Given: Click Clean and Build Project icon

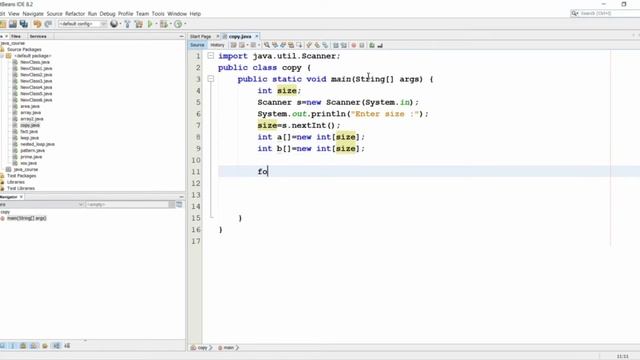Looking at the screenshot, I should (x=139, y=24).
